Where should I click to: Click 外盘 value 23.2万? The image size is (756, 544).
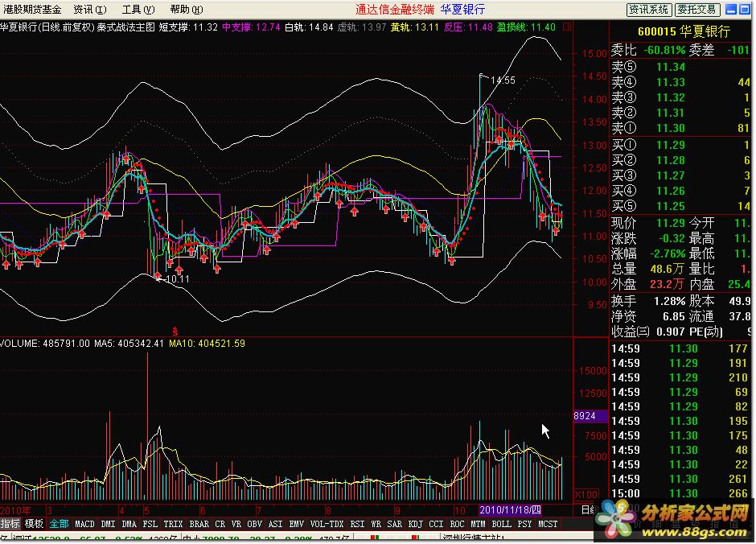[668, 285]
